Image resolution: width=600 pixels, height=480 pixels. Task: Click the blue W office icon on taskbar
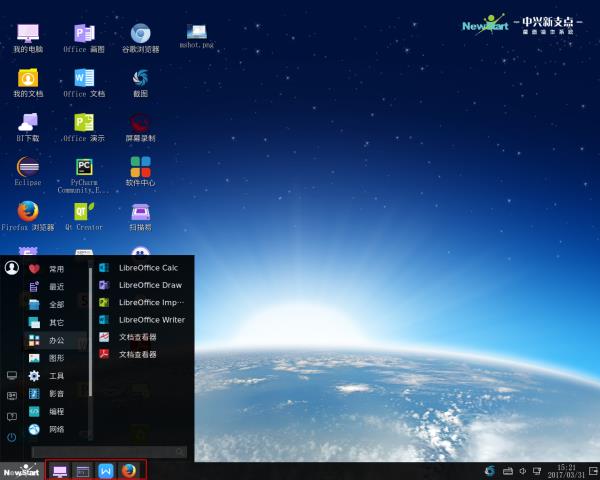(x=106, y=470)
